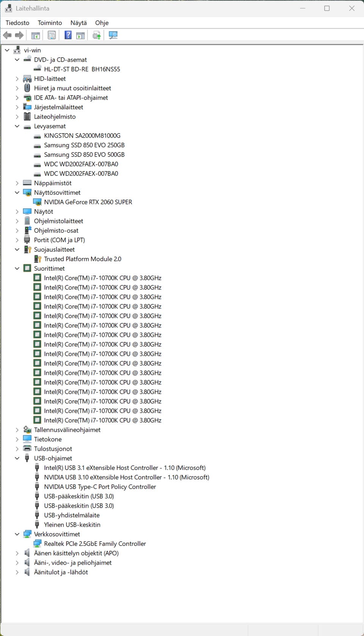Click the Back arrow toolbar icon
This screenshot has width=364, height=636.
tap(7, 35)
